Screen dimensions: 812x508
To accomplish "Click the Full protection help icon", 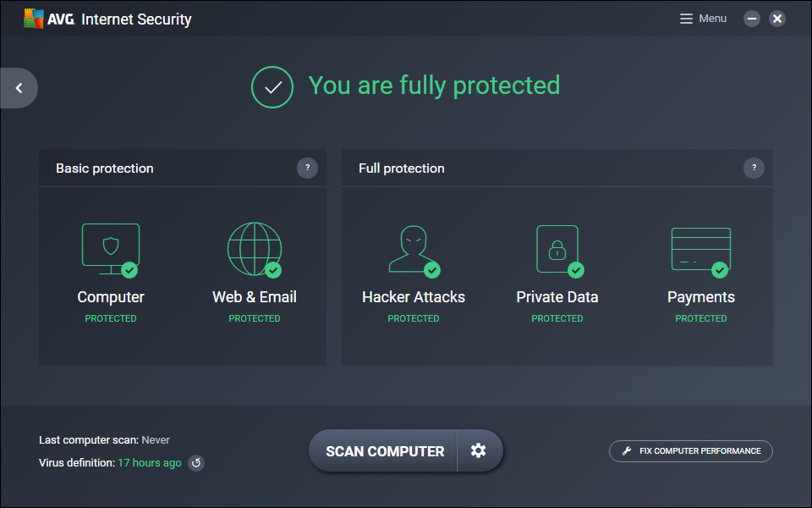I will 754,168.
